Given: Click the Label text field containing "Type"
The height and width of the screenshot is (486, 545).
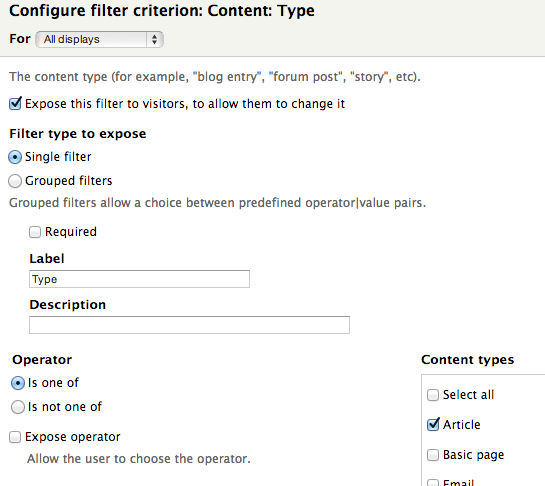Looking at the screenshot, I should pyautogui.click(x=139, y=279).
